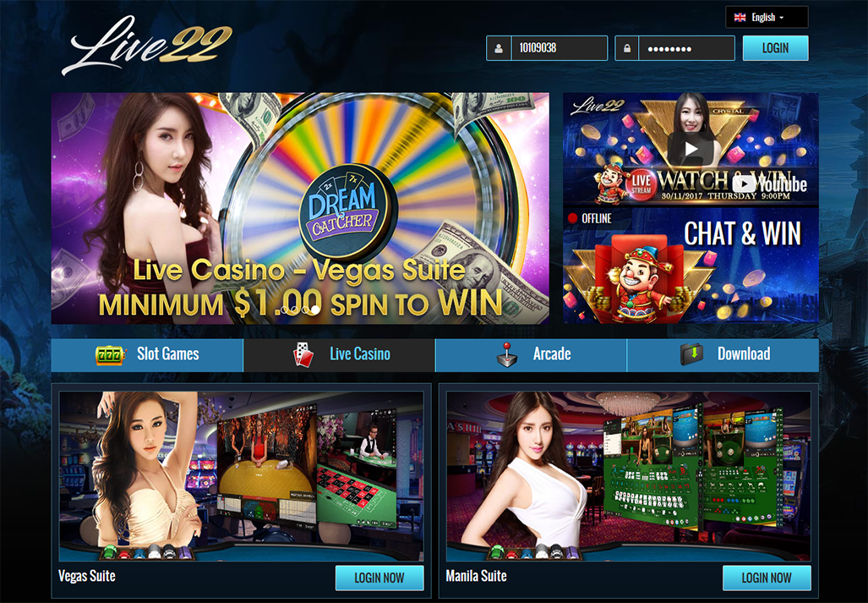Open the Slot Games tab
This screenshot has width=868, height=603.
pos(147,355)
